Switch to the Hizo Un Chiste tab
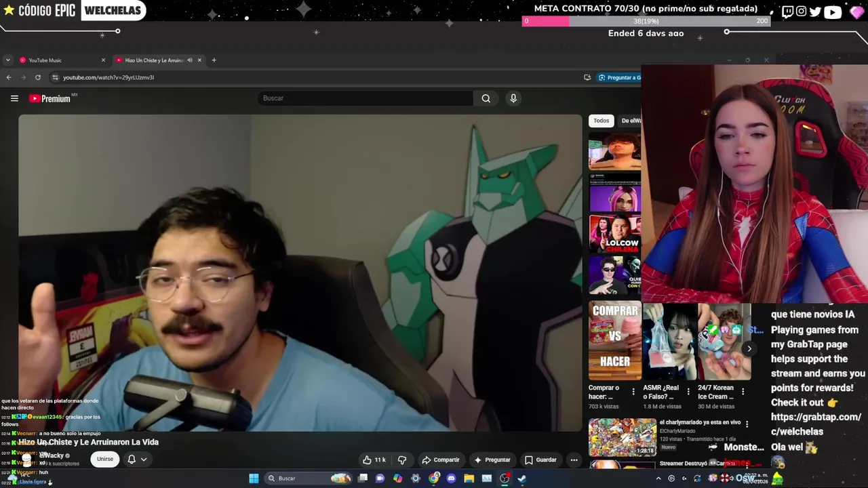 coord(159,60)
